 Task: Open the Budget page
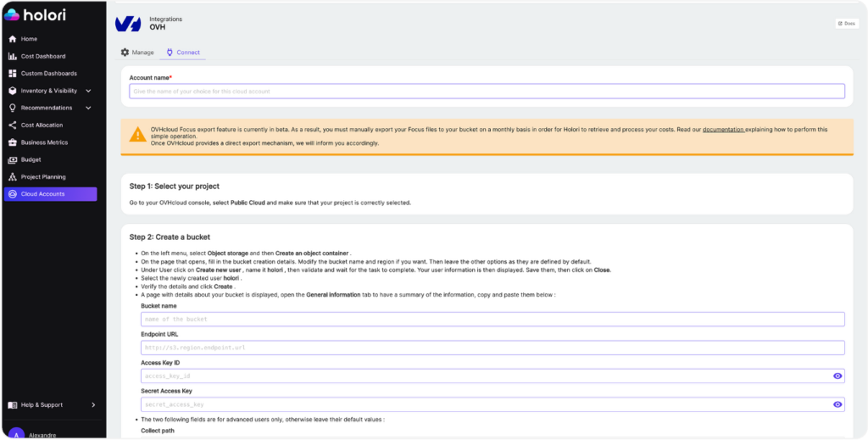click(31, 159)
